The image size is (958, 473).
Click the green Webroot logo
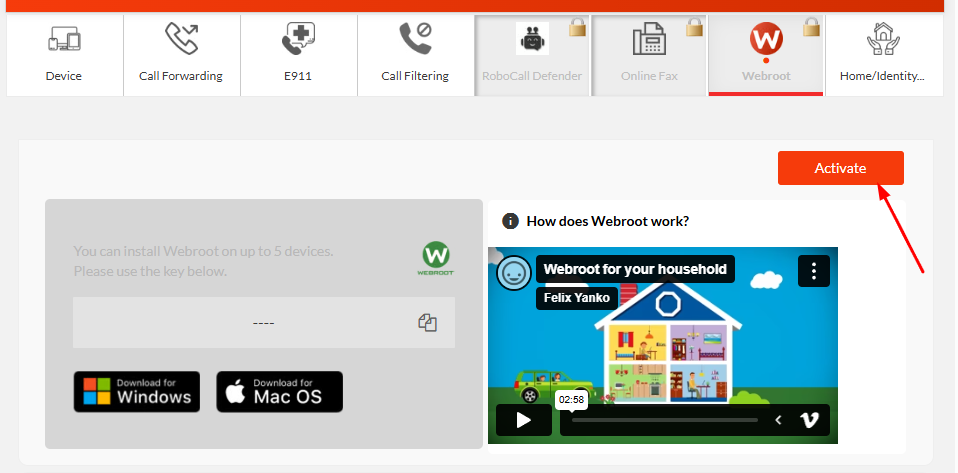pyautogui.click(x=436, y=259)
